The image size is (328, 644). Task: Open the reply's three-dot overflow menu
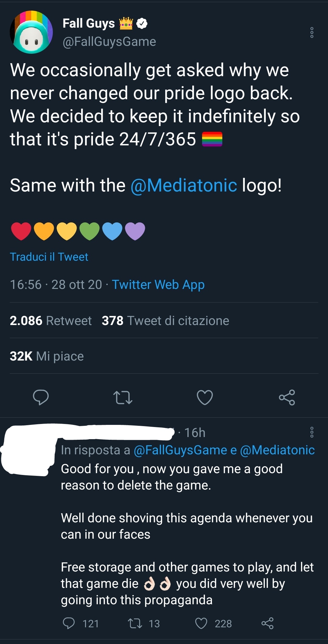click(x=312, y=432)
